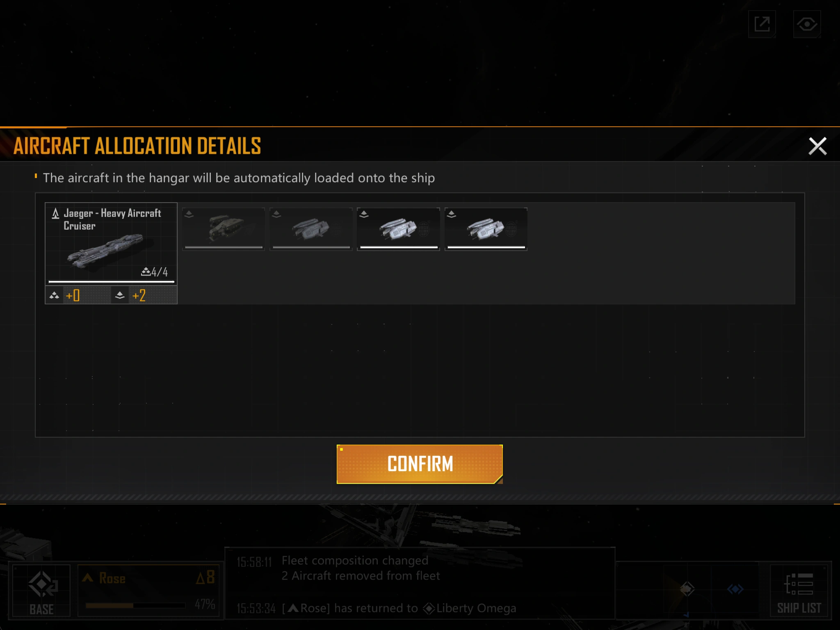Open the SHIP LIST menu
The height and width of the screenshot is (630, 840).
799,591
